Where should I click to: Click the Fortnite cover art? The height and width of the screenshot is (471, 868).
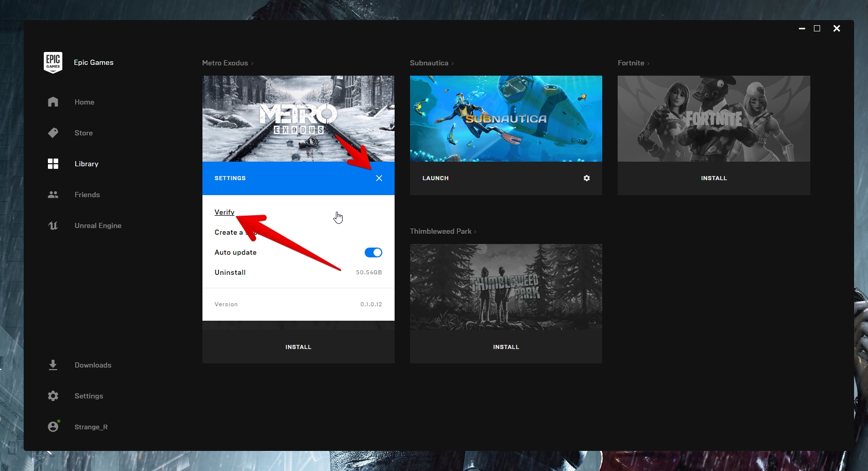[x=714, y=118]
